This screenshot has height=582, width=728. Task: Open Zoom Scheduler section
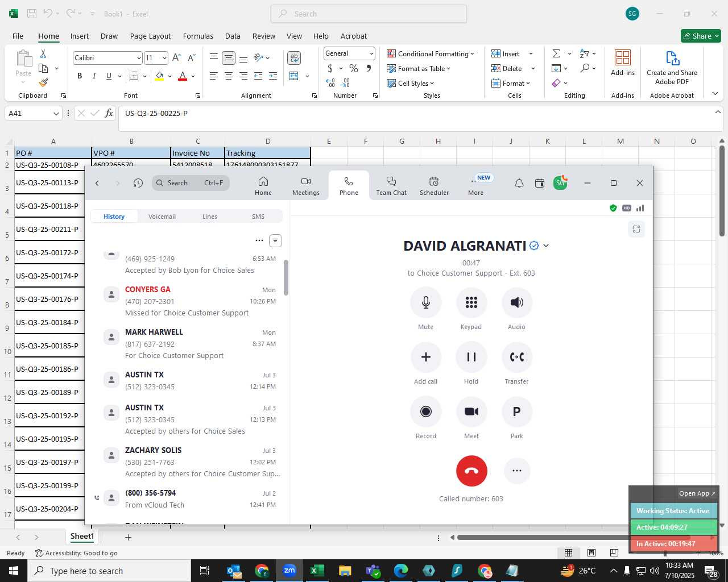[x=434, y=186]
